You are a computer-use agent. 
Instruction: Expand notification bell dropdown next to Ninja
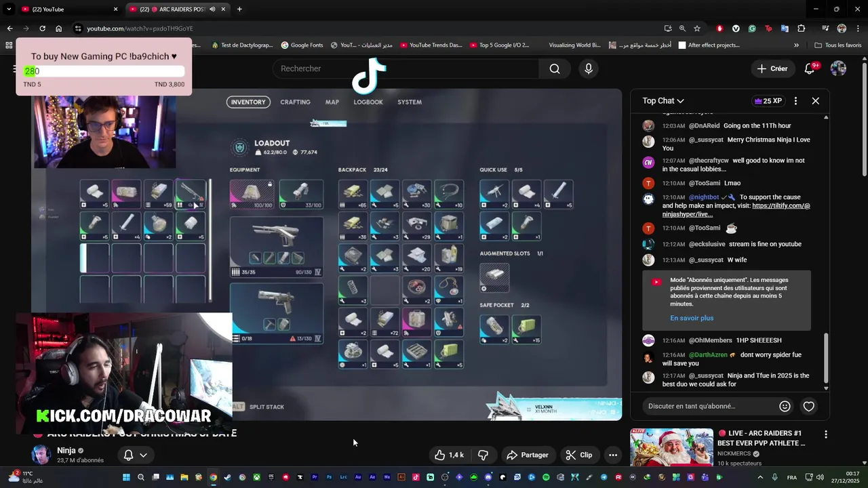[143, 455]
